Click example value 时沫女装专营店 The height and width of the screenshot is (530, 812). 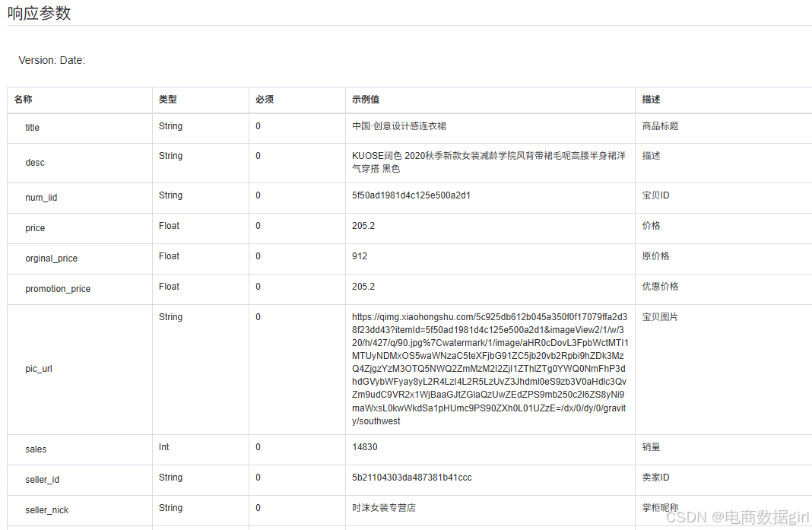[384, 508]
